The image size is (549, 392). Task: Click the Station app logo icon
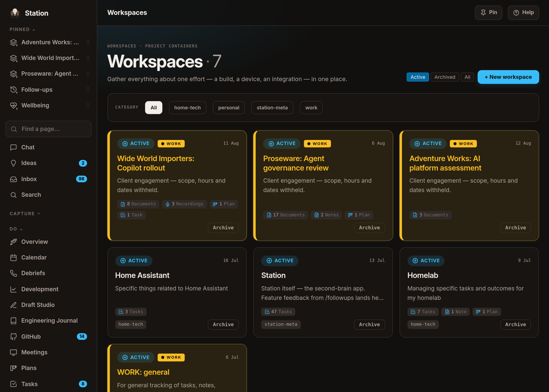[15, 13]
